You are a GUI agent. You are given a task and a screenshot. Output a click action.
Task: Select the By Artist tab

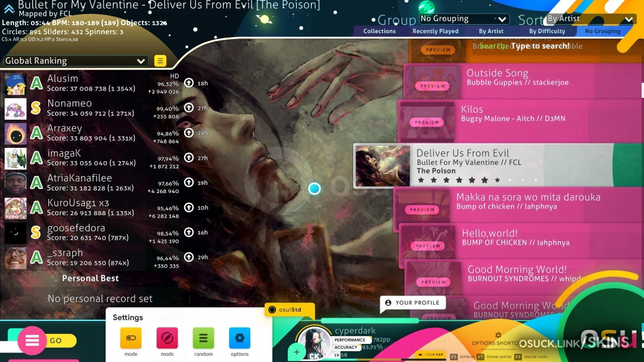(x=491, y=31)
